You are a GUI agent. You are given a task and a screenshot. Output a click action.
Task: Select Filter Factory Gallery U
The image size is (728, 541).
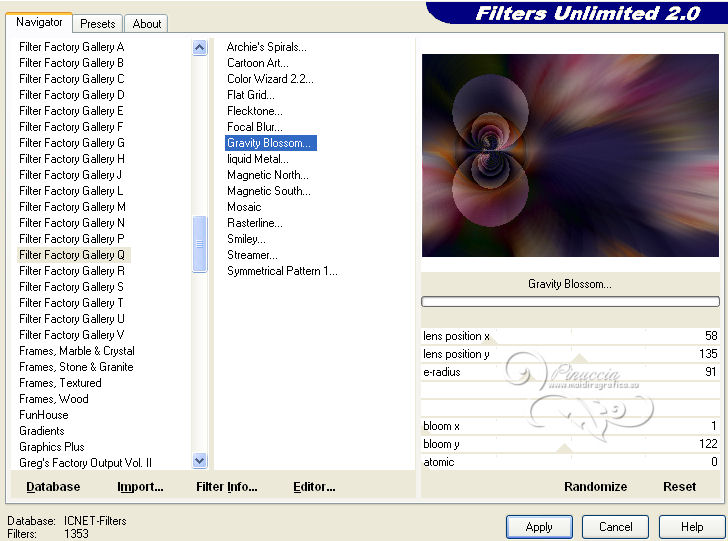tap(72, 319)
